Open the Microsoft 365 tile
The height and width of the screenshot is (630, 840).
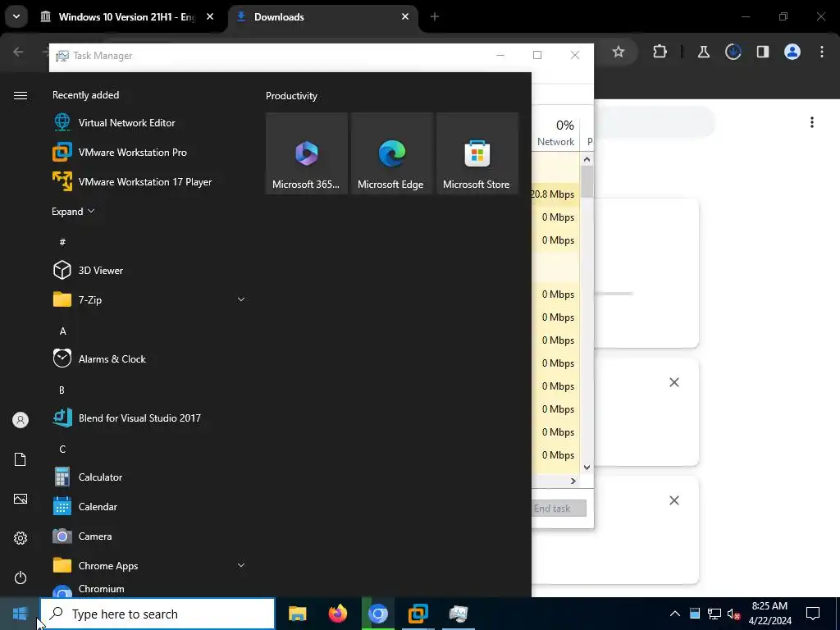click(x=307, y=153)
